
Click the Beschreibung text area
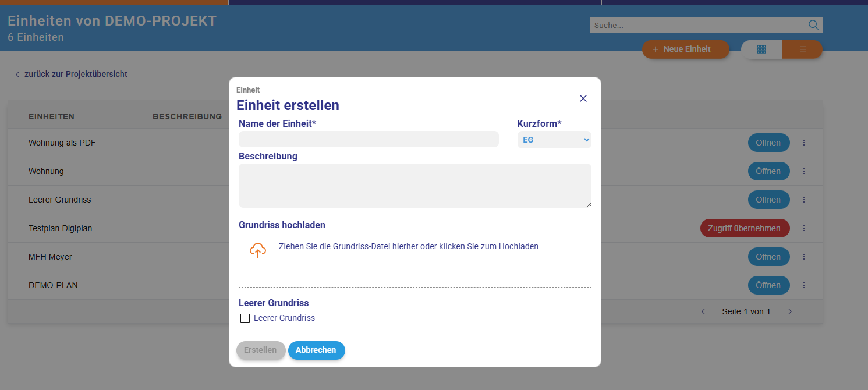tap(414, 185)
